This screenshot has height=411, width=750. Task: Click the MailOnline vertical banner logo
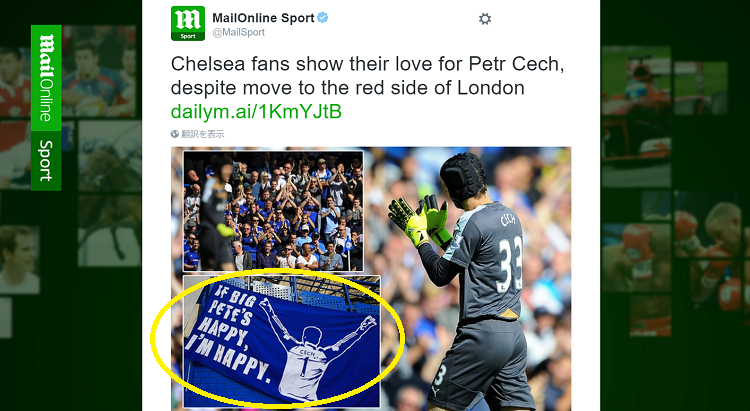point(46,78)
